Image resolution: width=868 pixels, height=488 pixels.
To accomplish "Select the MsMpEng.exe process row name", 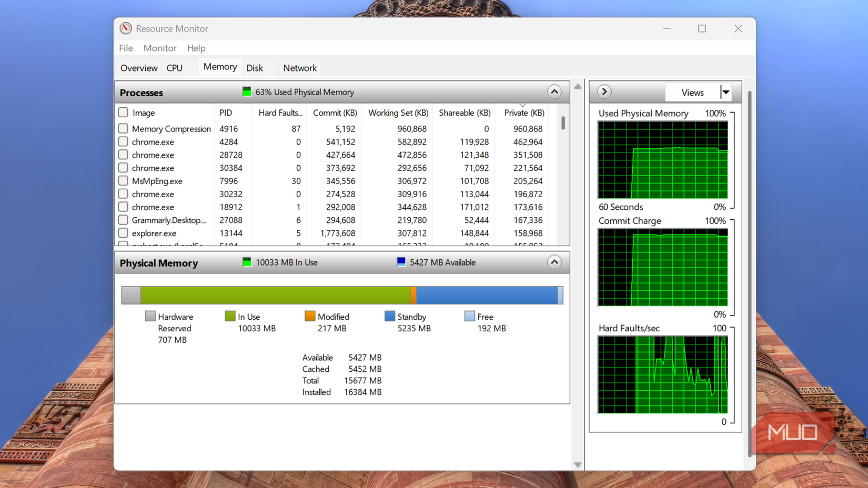I will click(x=157, y=181).
